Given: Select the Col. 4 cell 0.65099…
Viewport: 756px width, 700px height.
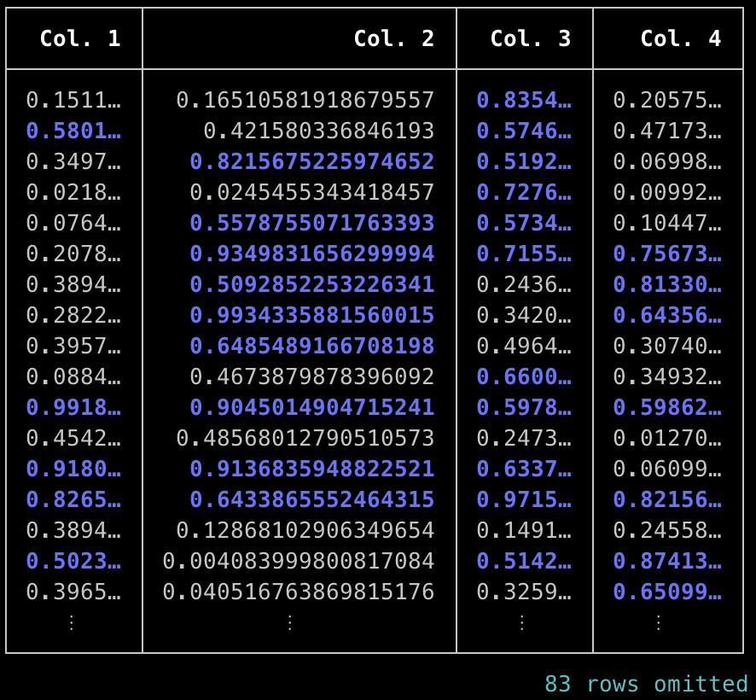Looking at the screenshot, I should [667, 592].
